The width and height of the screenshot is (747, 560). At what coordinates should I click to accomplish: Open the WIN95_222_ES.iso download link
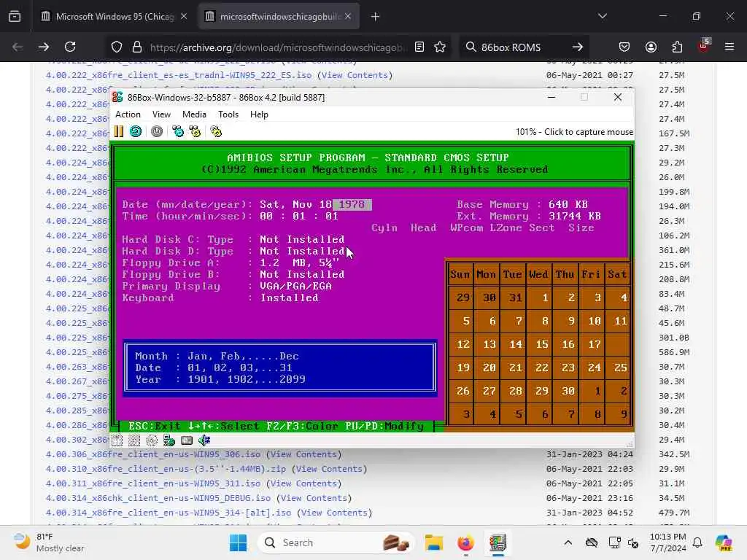tap(179, 75)
